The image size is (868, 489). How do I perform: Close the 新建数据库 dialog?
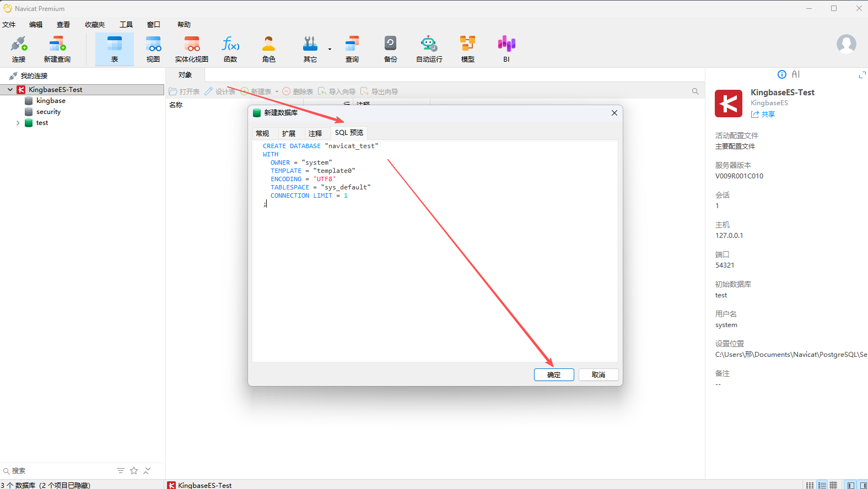614,113
